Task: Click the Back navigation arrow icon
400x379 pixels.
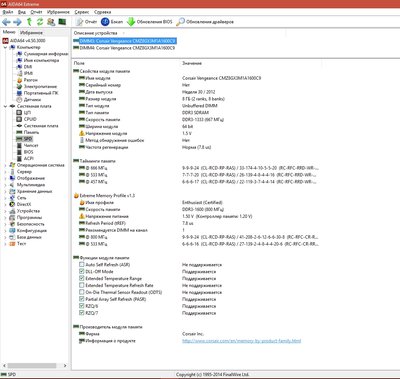Action: [x=6, y=22]
